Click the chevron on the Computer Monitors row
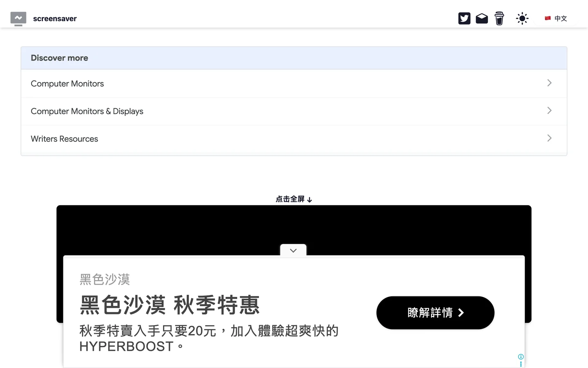The image size is (588, 368). coord(549,83)
